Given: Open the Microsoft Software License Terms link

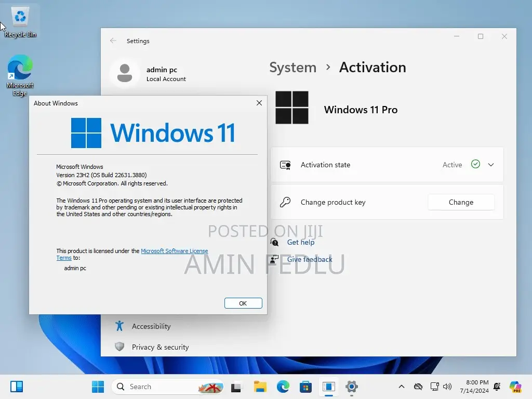Looking at the screenshot, I should click(x=175, y=251).
